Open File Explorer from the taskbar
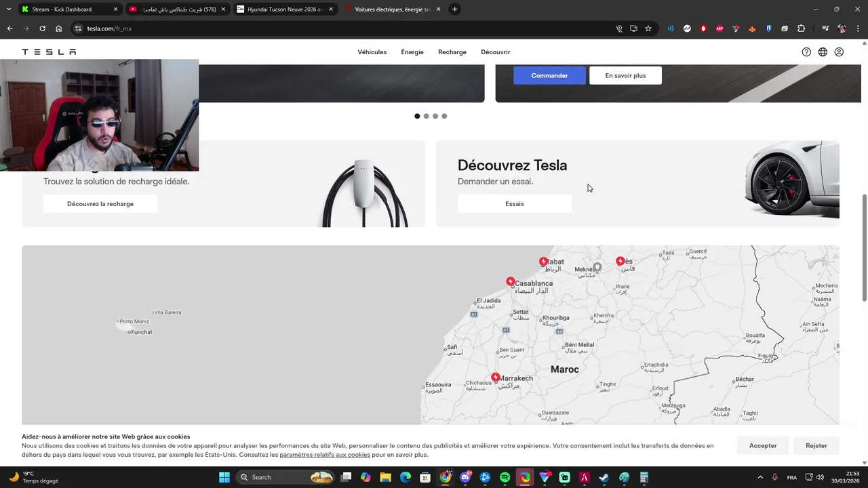This screenshot has width=868, height=488. click(x=385, y=477)
